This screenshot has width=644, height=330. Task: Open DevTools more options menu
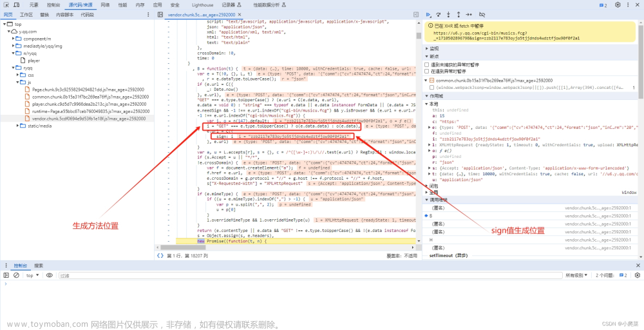click(627, 5)
